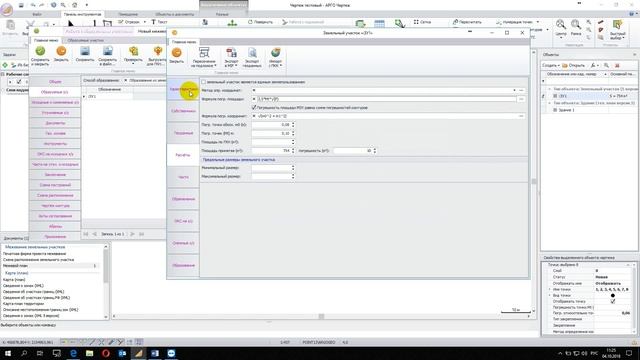
Task: Open File Explorer from taskbar
Action: click(89, 353)
